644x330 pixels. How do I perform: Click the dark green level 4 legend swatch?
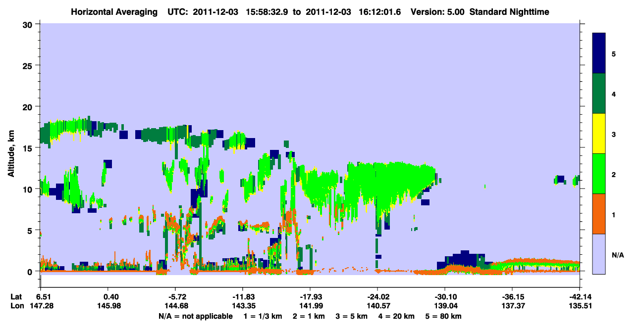[599, 94]
